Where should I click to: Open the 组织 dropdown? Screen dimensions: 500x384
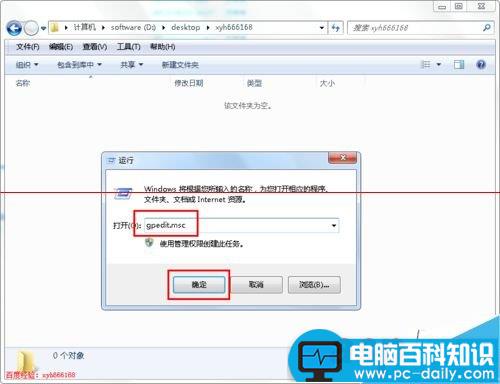click(27, 65)
